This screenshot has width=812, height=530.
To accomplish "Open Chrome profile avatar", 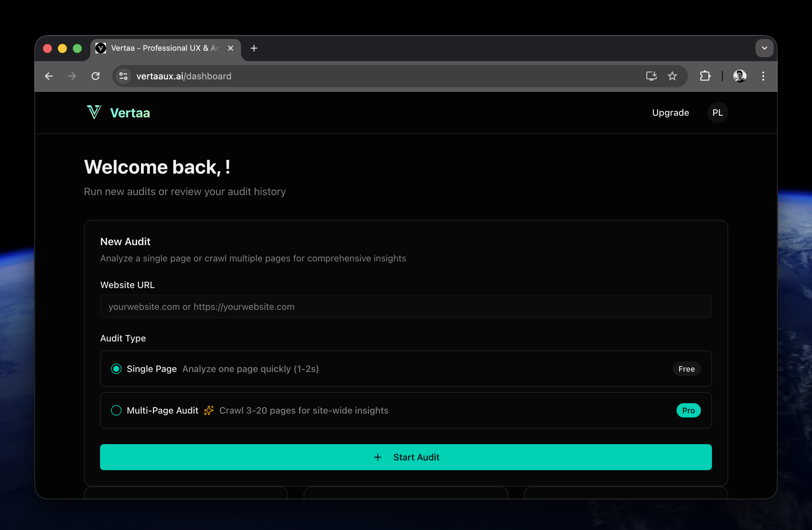I will (x=739, y=76).
